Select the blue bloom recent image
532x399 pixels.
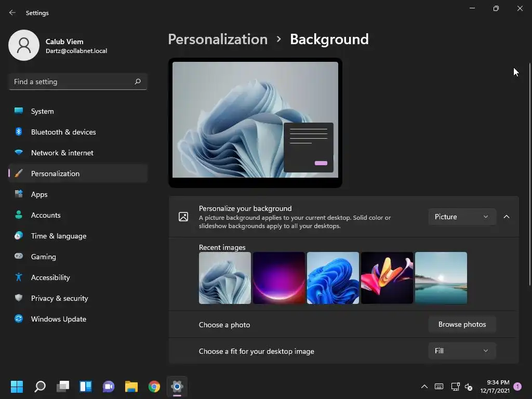[333, 278]
